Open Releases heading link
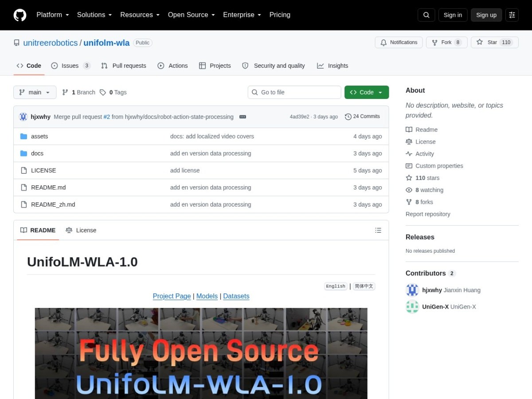The image size is (532, 399). pyautogui.click(x=420, y=237)
